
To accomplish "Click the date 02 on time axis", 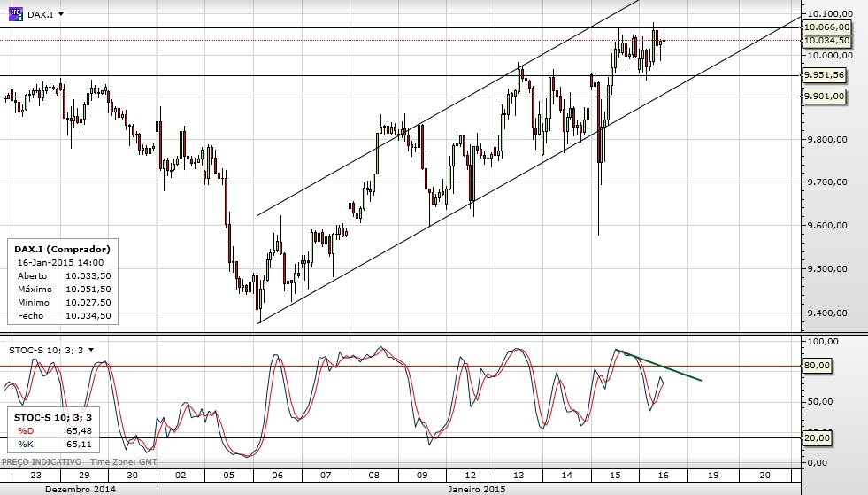I will (181, 475).
